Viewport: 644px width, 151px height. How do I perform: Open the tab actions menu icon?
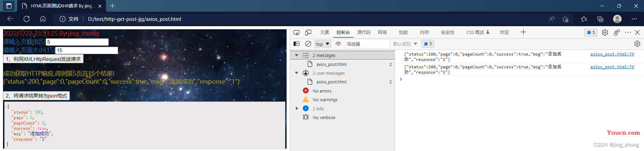[9, 6]
